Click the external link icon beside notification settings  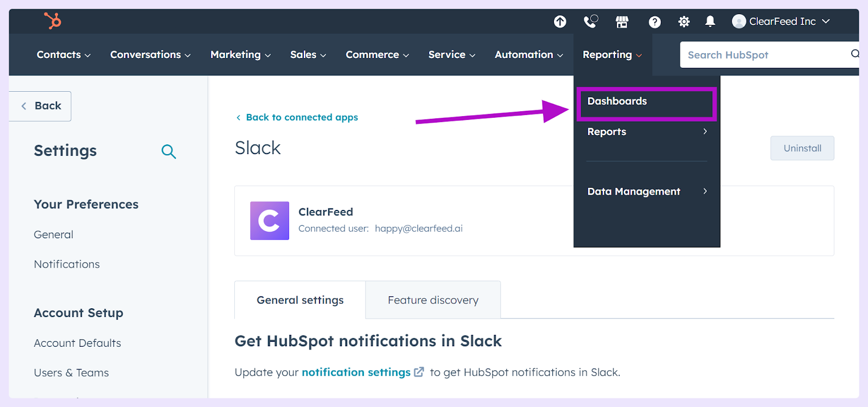click(419, 372)
